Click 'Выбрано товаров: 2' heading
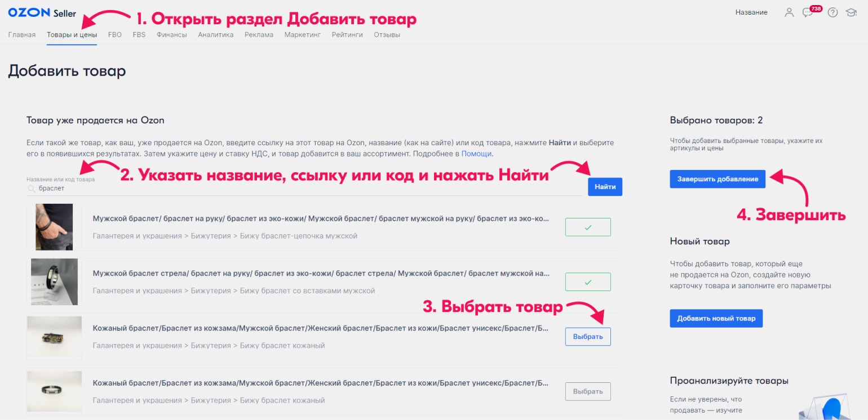868x420 pixels. point(716,120)
